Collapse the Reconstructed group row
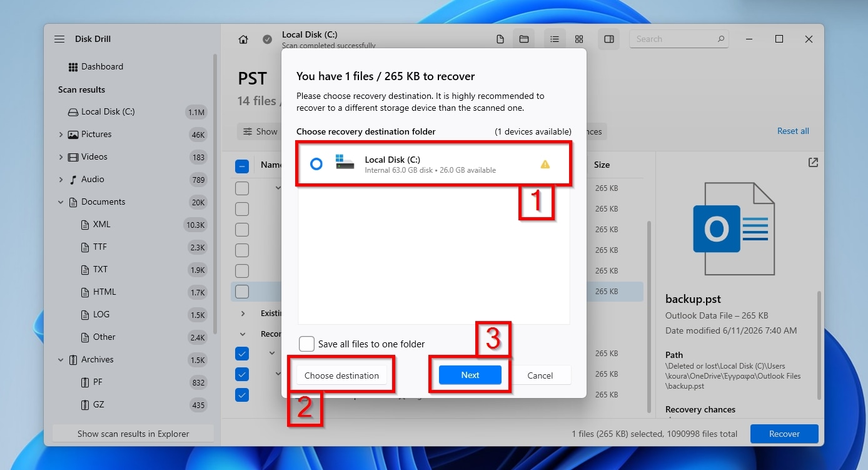 click(x=243, y=334)
